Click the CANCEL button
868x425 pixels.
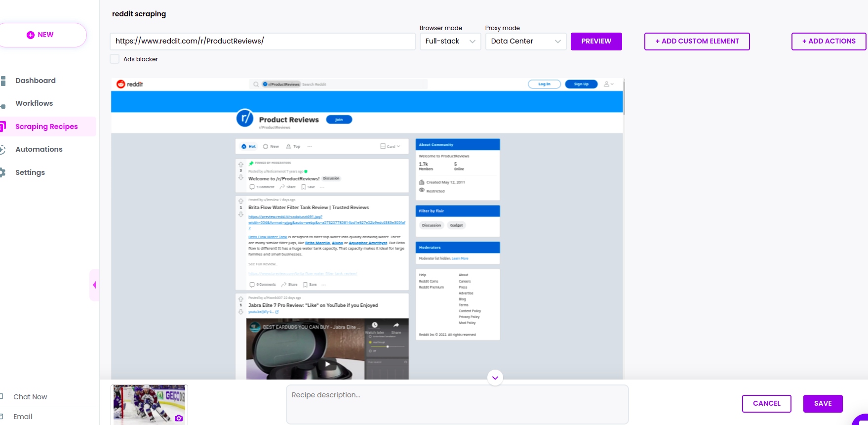pos(766,403)
